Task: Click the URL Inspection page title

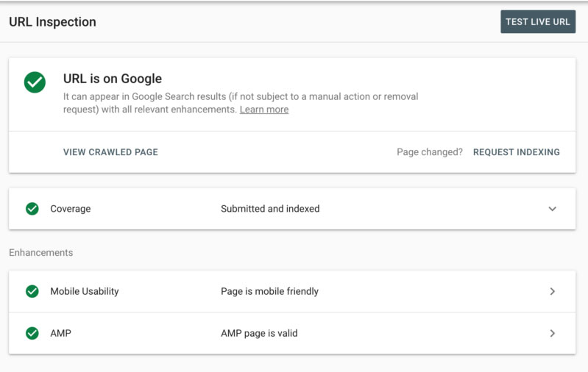Action: click(x=52, y=22)
